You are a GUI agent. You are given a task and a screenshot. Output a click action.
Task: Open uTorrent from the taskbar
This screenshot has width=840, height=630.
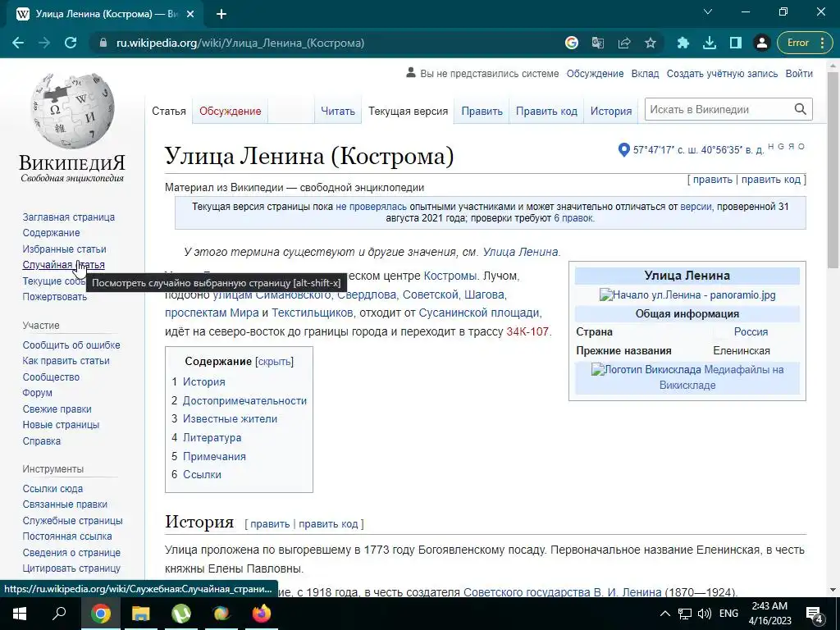181,614
